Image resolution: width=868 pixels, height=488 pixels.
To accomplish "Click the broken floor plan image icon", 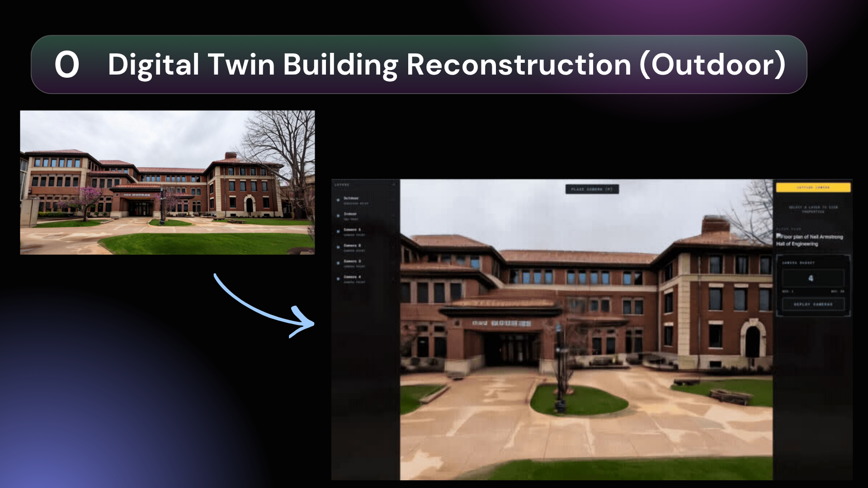I will click(779, 236).
